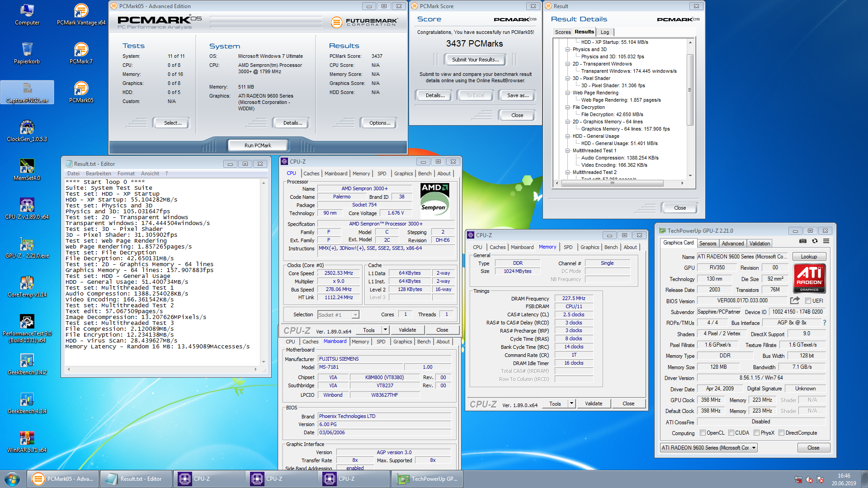This screenshot has width=868, height=488.
Task: Switch to Scores tab in Result Details
Action: (563, 32)
